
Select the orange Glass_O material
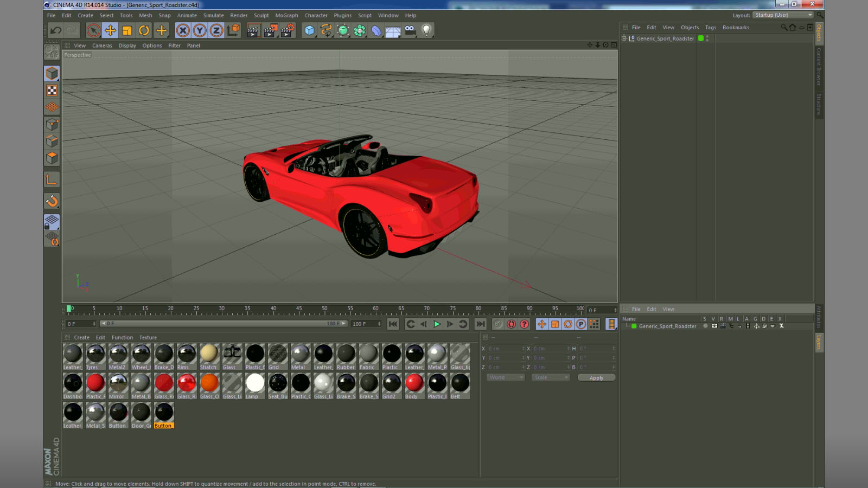[x=209, y=386]
